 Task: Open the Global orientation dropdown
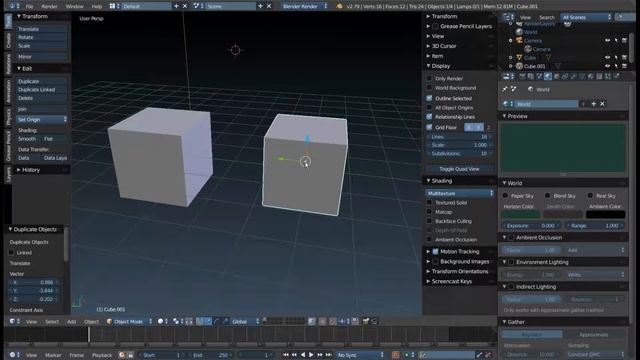(245, 322)
